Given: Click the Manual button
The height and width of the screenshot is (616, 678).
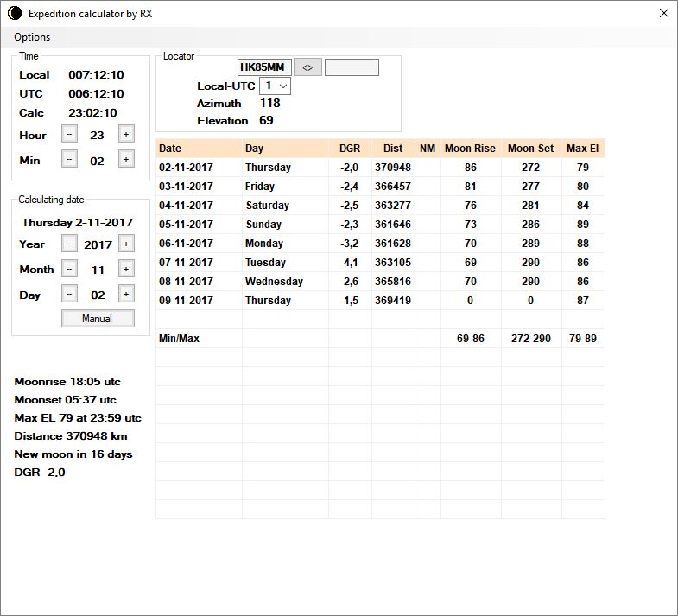Looking at the screenshot, I should coord(98,318).
